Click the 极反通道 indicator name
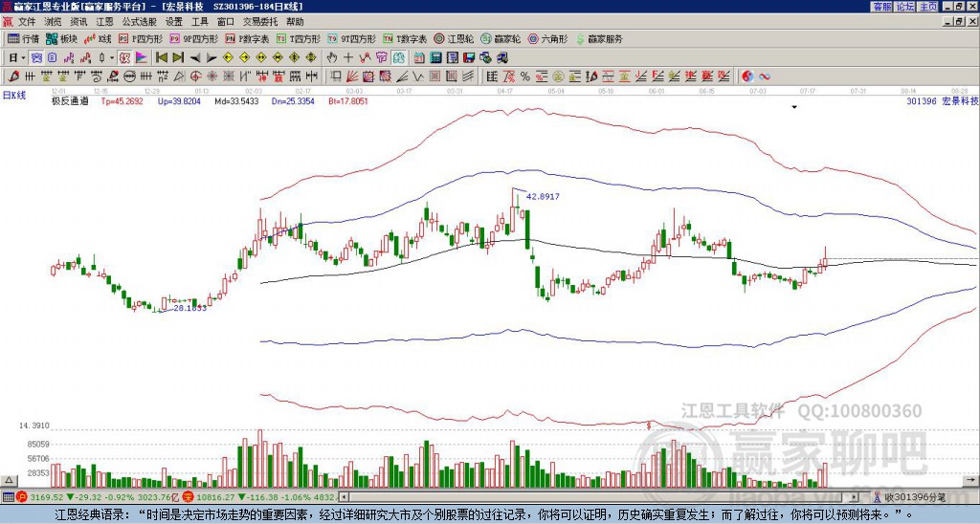The image size is (980, 524). 70,100
